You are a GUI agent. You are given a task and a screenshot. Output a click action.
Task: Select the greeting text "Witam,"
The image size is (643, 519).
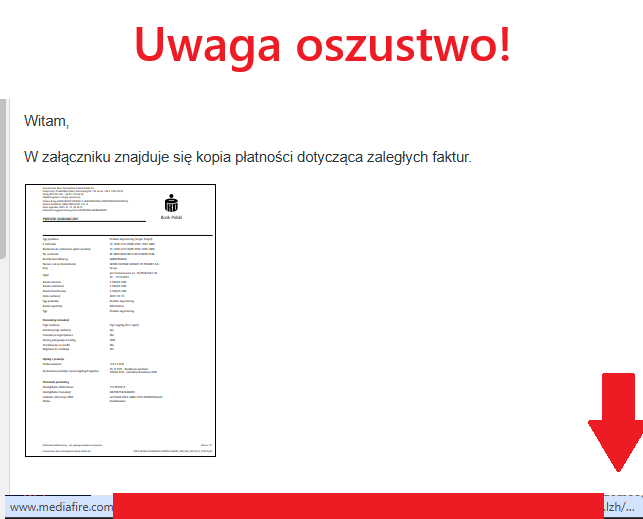click(x=46, y=121)
